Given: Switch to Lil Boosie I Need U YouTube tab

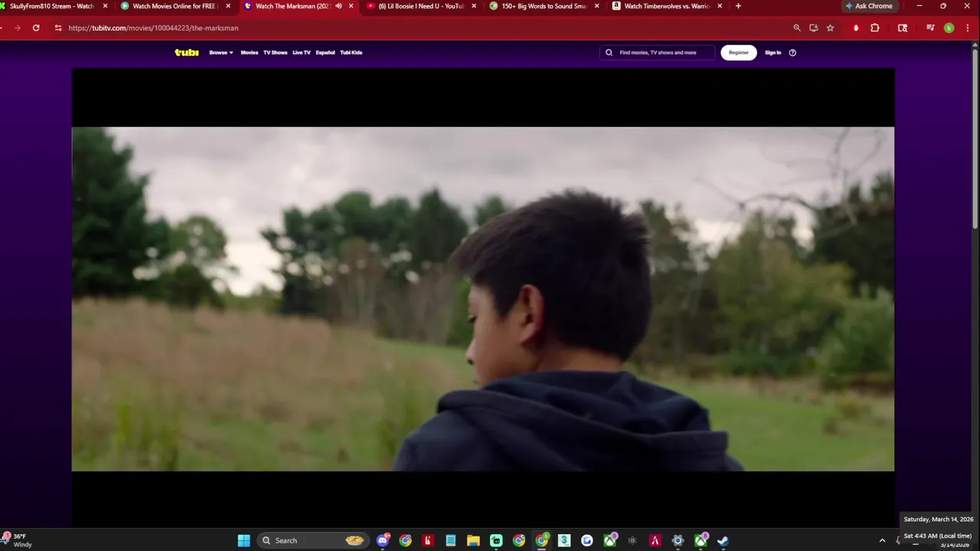Looking at the screenshot, I should click(421, 6).
